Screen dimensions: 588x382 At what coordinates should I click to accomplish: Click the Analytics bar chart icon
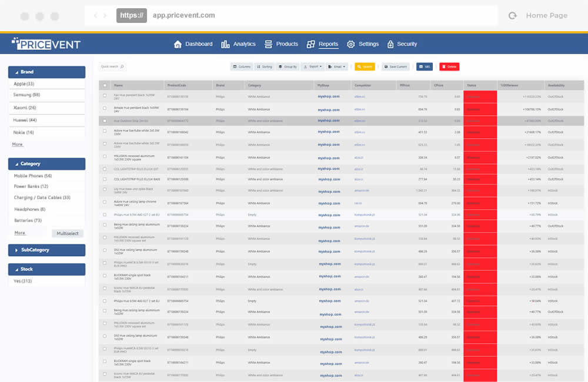(x=225, y=44)
